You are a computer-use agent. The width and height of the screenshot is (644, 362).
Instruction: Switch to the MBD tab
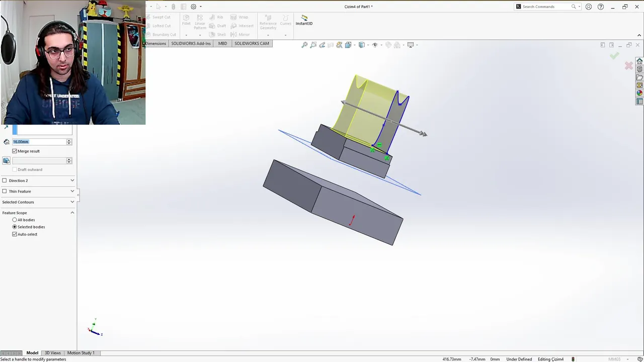[x=222, y=43]
